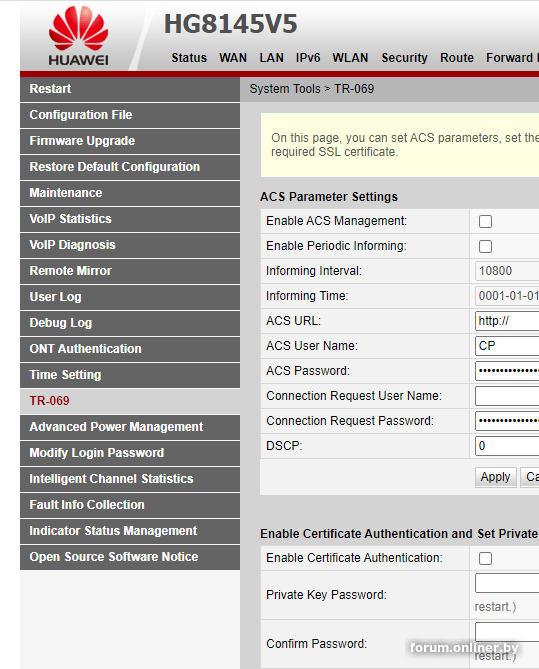
Task: Switch to the LAN tab
Action: pos(271,58)
